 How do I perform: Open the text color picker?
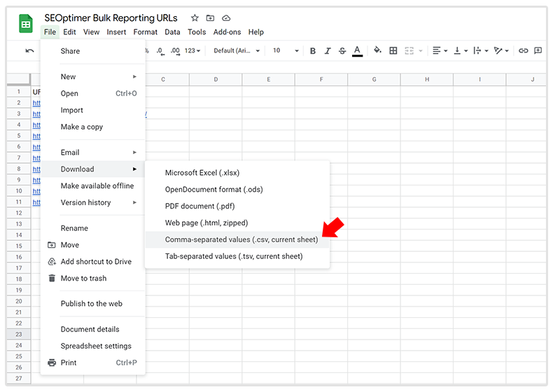coord(357,51)
